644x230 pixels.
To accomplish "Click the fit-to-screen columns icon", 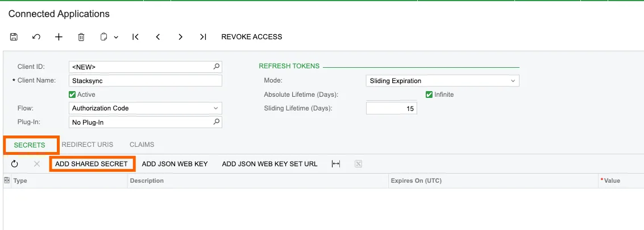I will pos(336,164).
